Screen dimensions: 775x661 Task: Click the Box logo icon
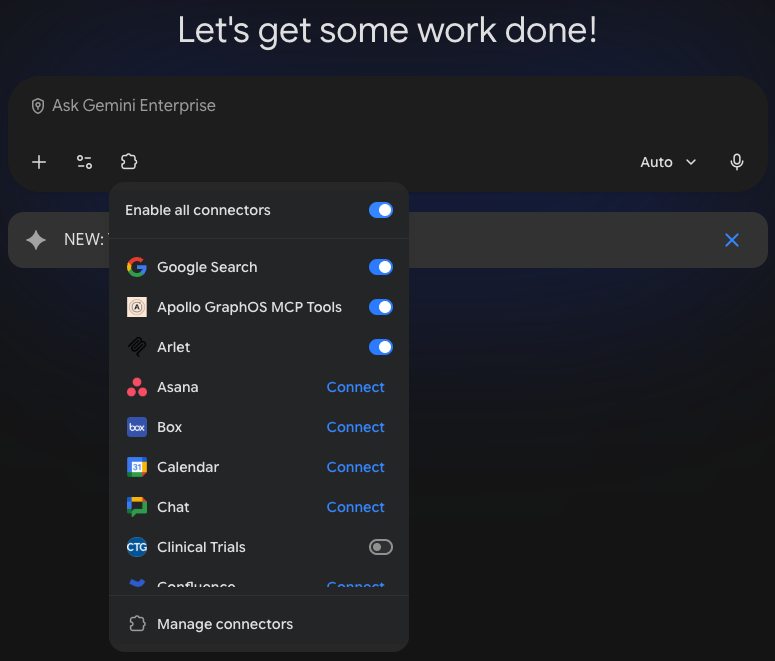point(137,427)
